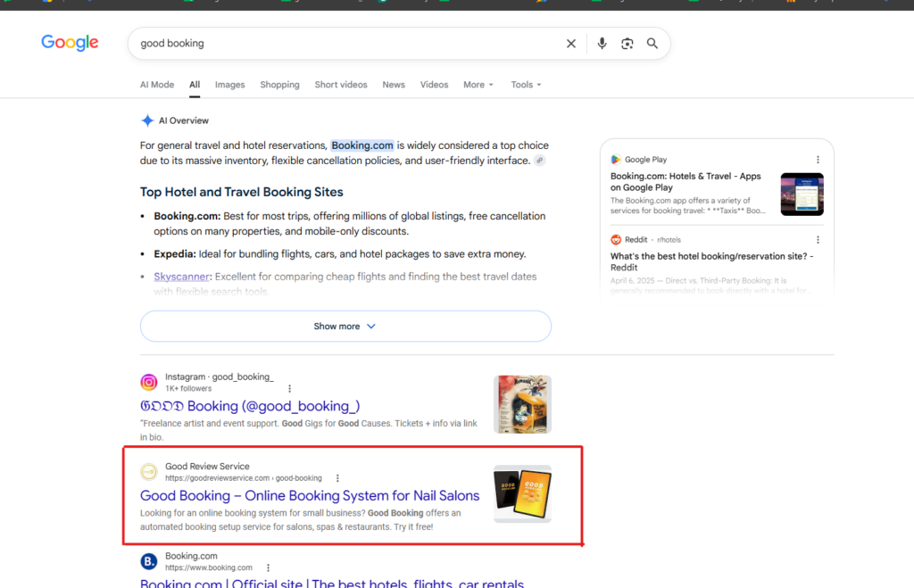
Task: Expand AI Overview with Show more
Action: [x=345, y=327]
